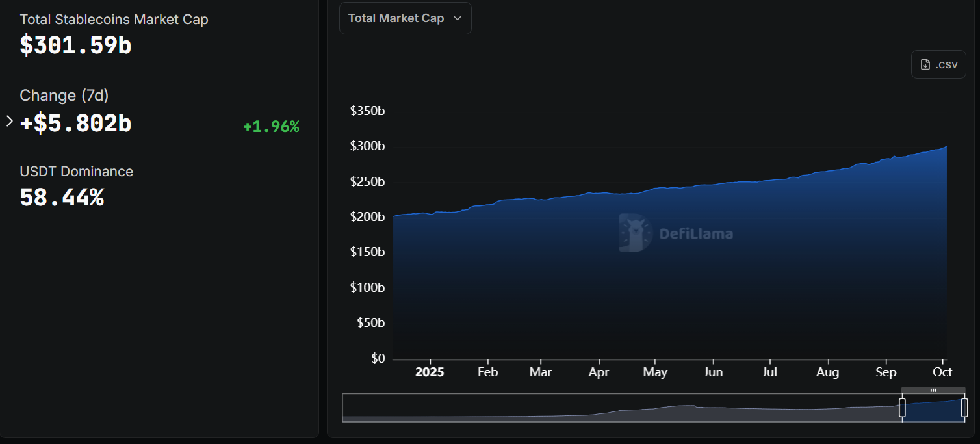Click the 2025 label on the x-axis
Screen dimensions: 980x444
(x=430, y=372)
